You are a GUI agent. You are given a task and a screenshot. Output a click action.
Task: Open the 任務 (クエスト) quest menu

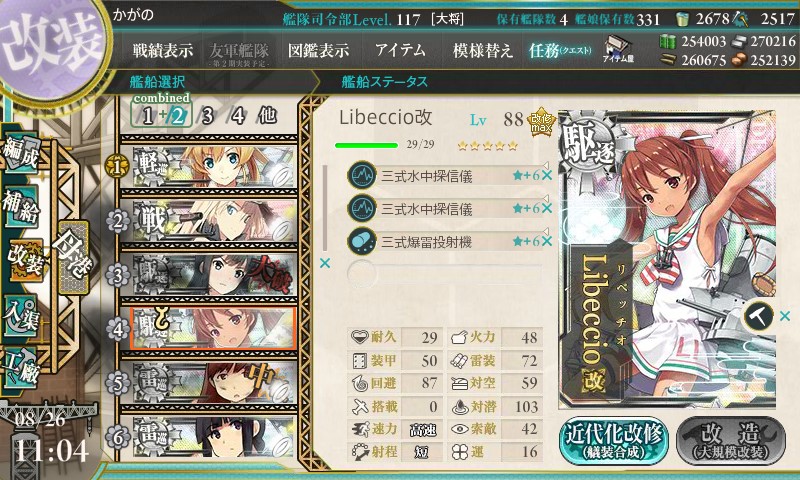click(560, 50)
